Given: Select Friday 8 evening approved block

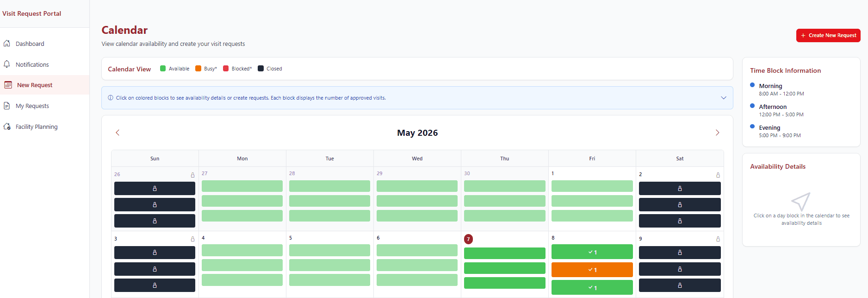Looking at the screenshot, I should (x=592, y=287).
